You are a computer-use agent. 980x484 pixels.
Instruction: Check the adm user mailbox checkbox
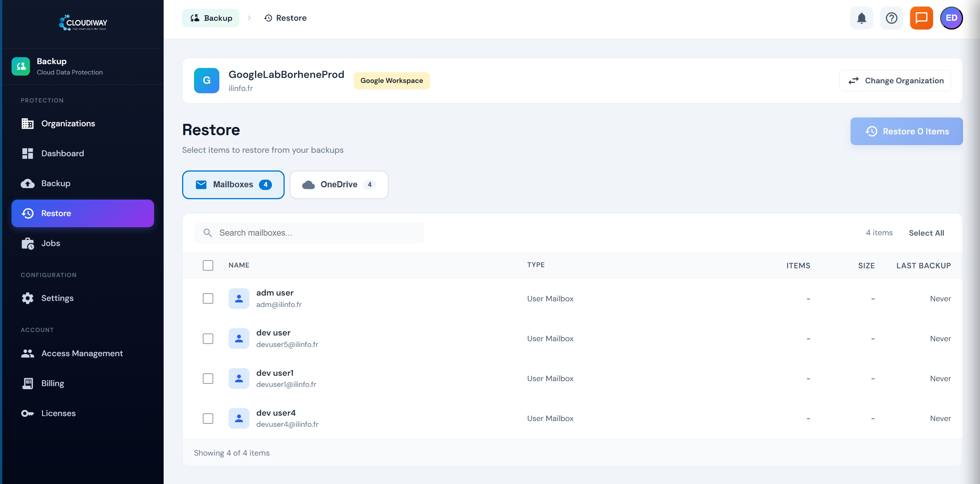coord(208,299)
